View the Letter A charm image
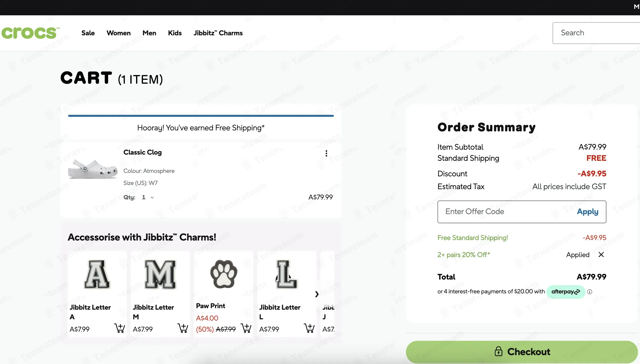This screenshot has height=364, width=640. coord(97,274)
